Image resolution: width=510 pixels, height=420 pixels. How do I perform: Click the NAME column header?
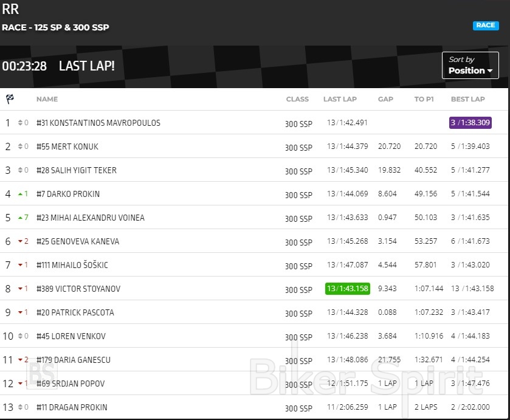coord(47,99)
